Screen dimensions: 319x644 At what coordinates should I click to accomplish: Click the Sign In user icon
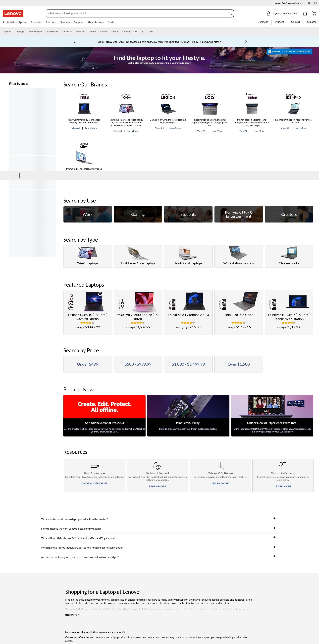tap(268, 13)
